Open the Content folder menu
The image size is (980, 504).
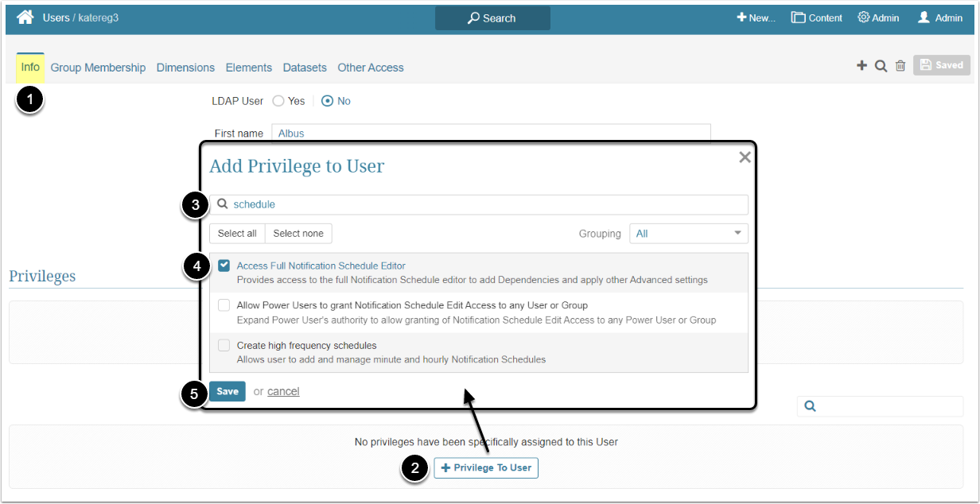pos(817,17)
